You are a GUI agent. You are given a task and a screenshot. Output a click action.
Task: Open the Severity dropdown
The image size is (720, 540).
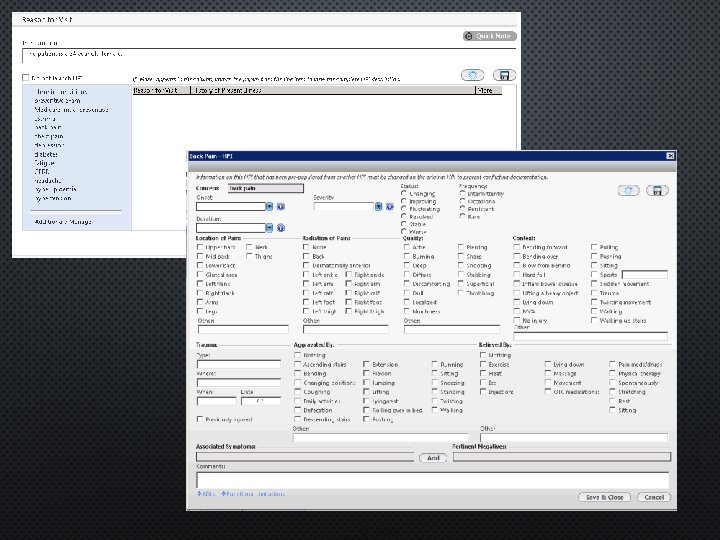pyautogui.click(x=378, y=207)
